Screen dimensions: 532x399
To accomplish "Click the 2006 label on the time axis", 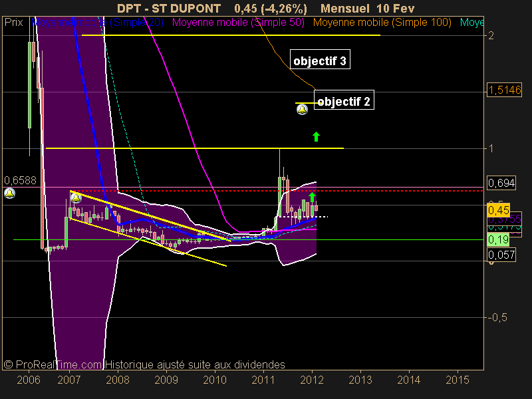I will 29,380.
